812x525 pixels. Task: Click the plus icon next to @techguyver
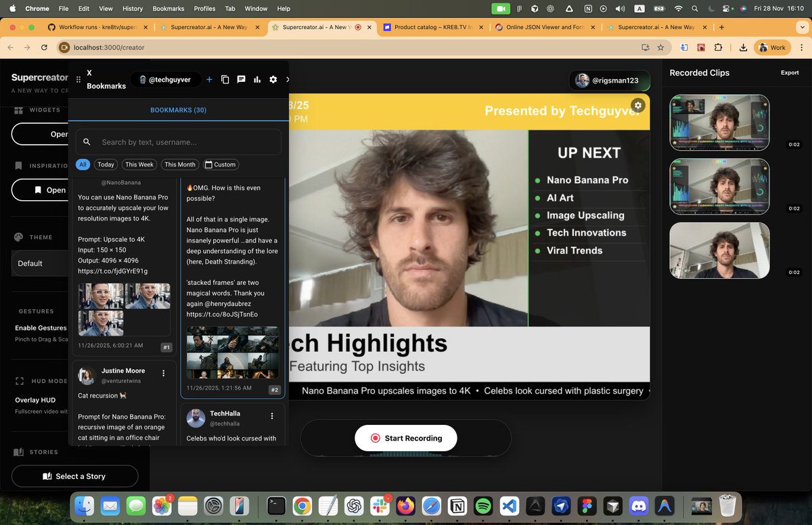[x=209, y=79]
